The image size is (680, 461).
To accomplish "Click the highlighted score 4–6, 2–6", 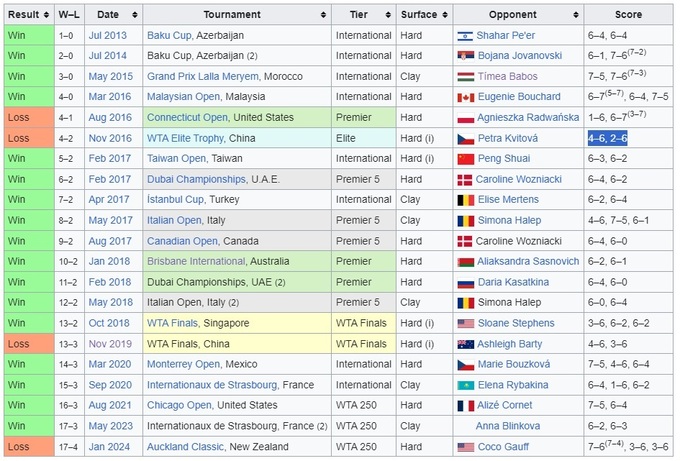I will tap(608, 139).
